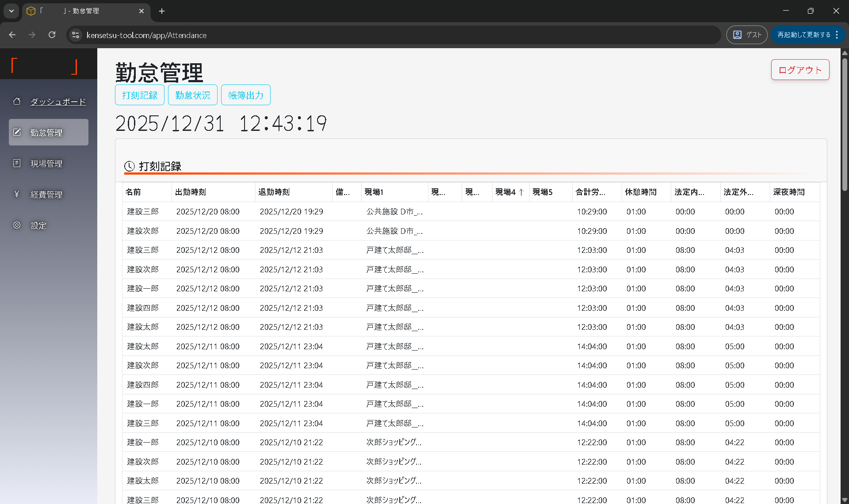Click the site management list icon
Screen dimensions: 849x504
[x=17, y=163]
